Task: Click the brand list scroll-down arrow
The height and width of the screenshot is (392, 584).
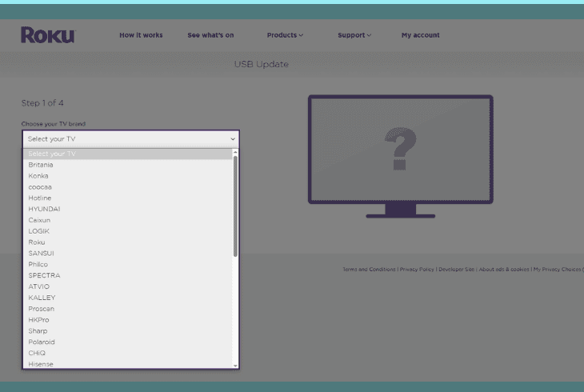Action: click(235, 366)
